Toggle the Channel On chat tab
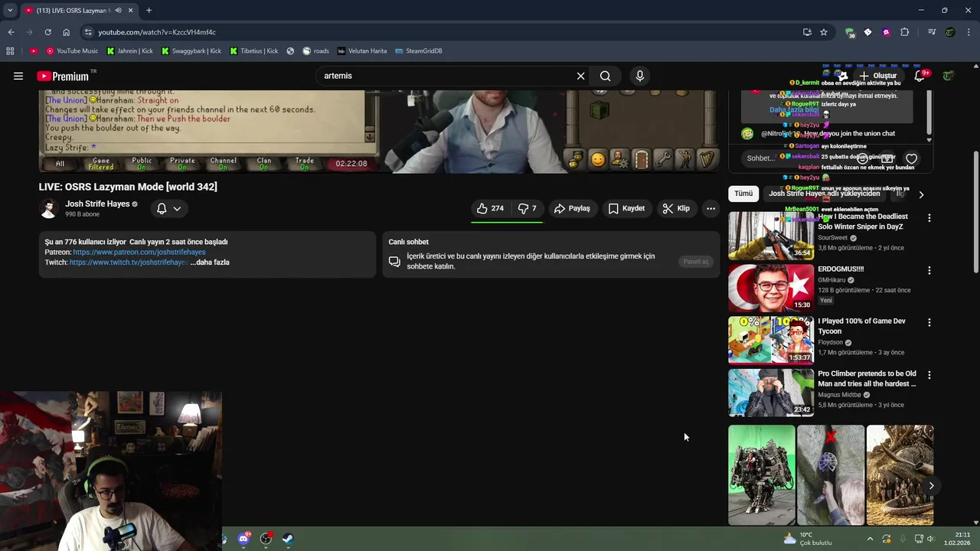The height and width of the screenshot is (551, 980). tap(223, 164)
